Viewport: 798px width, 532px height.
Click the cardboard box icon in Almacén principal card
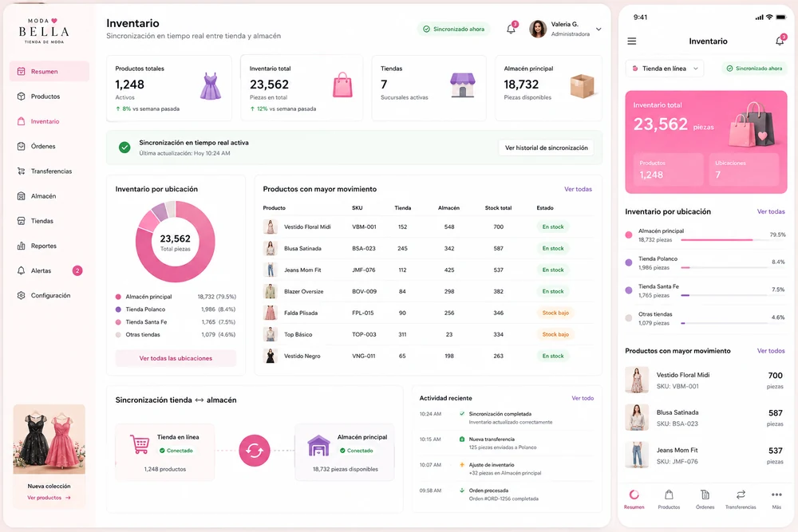[583, 86]
